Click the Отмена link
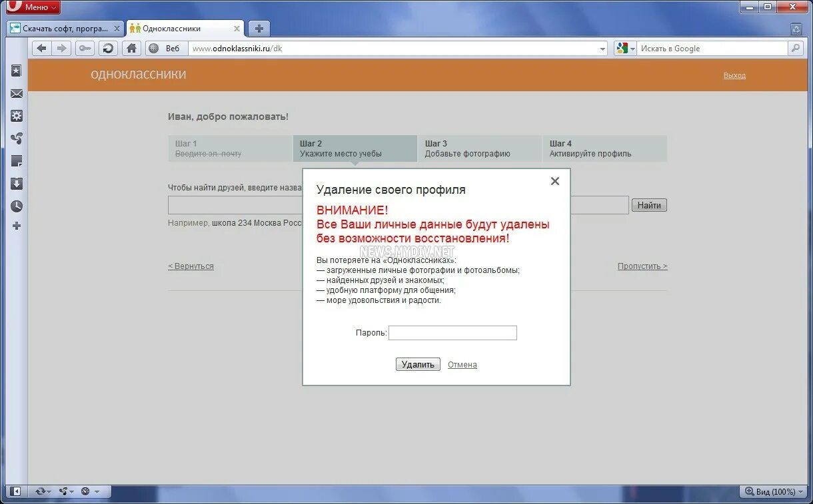This screenshot has height=504, width=813. click(462, 365)
